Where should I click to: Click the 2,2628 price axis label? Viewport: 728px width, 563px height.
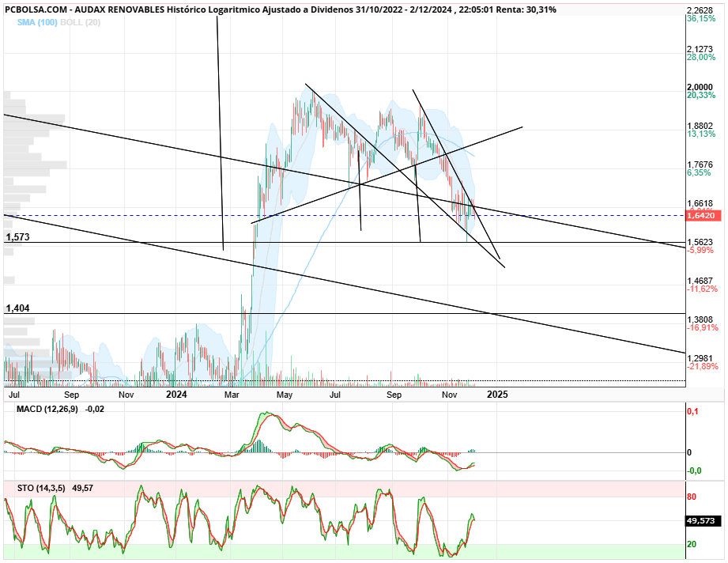click(700, 11)
